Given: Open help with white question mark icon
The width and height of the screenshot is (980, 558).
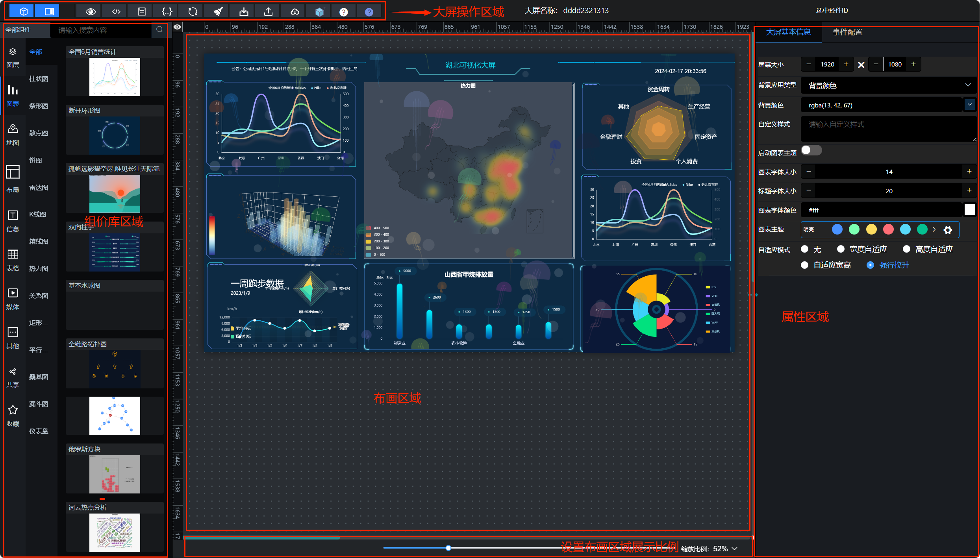Looking at the screenshot, I should 344,12.
